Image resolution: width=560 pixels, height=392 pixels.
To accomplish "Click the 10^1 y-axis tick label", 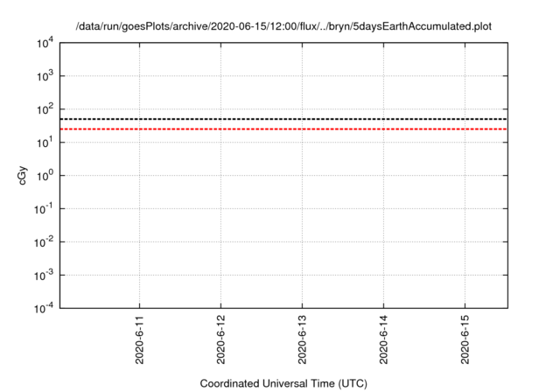I will click(x=45, y=143).
